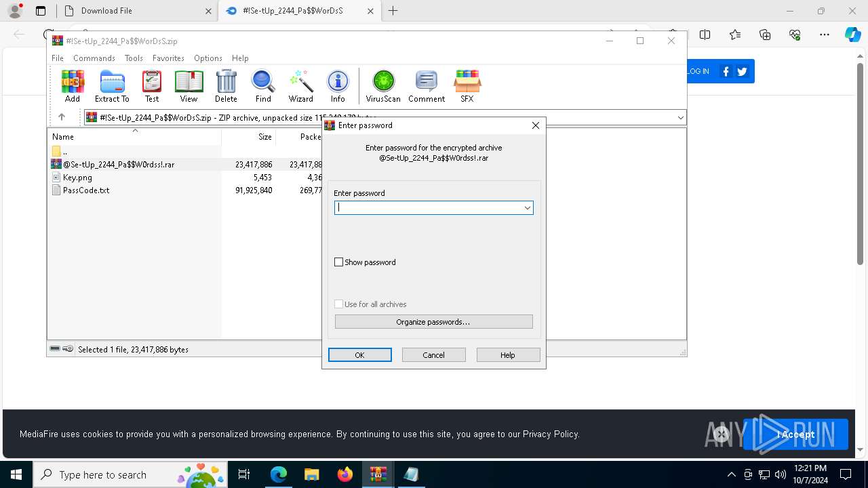Expand the archive path dropdown arrow

click(x=680, y=117)
